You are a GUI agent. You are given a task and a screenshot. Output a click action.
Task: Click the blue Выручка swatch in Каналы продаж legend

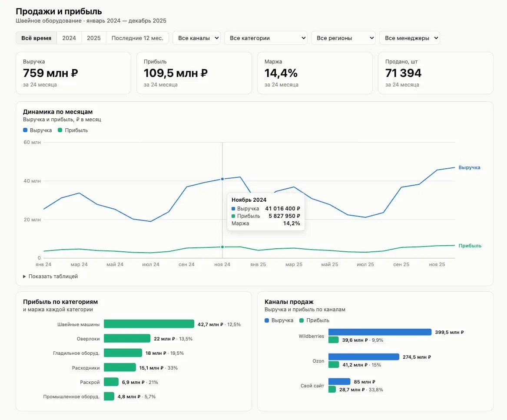(267, 320)
